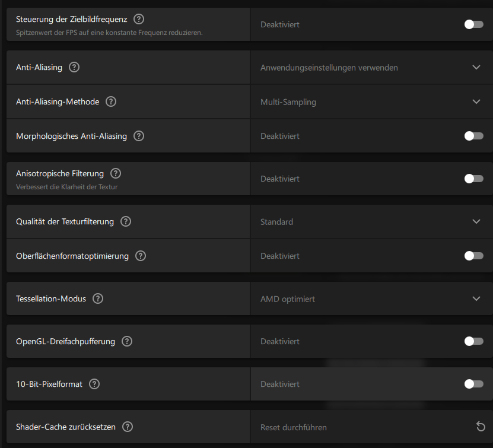Screen dimensions: 493x448
Task: Click help icon for Qualität der Texturfilterung
Action: coord(126,221)
